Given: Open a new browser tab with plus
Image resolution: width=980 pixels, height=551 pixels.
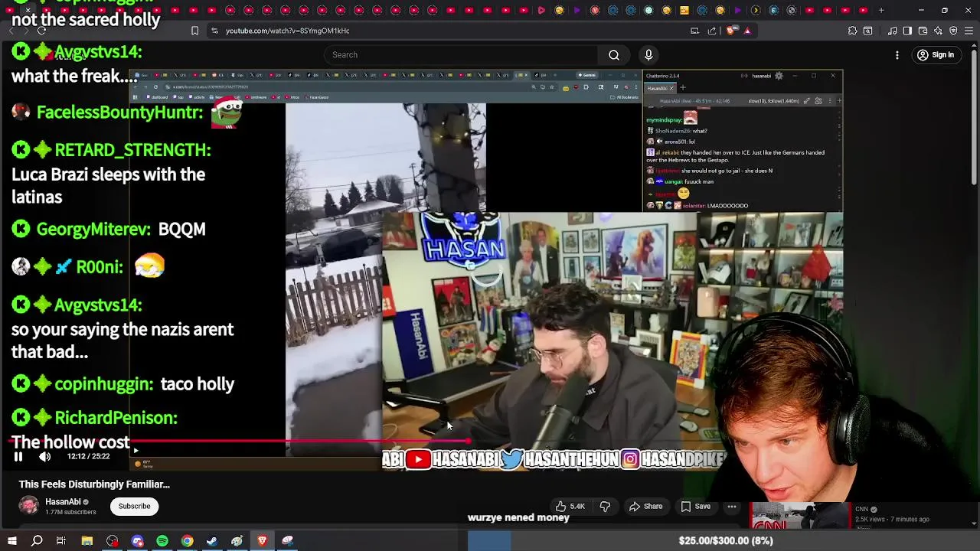Looking at the screenshot, I should [x=881, y=10].
